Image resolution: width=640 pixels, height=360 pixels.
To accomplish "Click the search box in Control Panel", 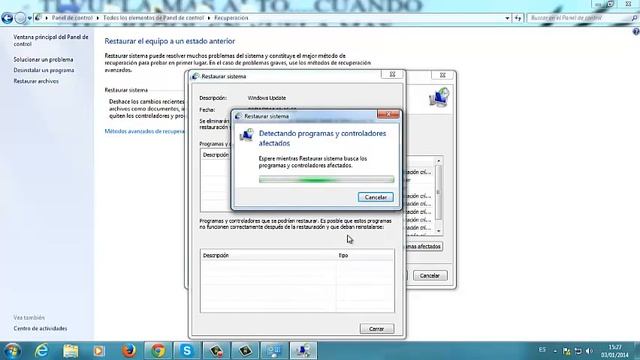I will point(579,18).
